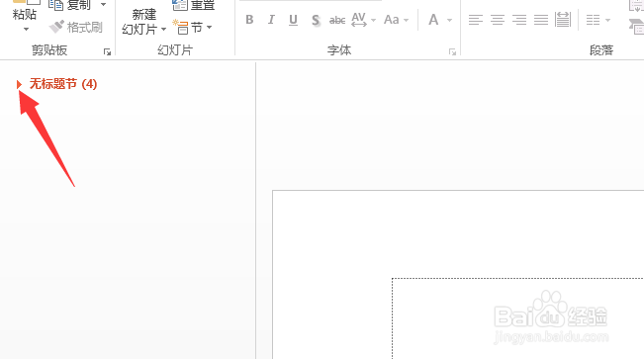Image resolution: width=644 pixels, height=359 pixels.
Task: Open the 粘贴 dropdown arrow
Action: (x=26, y=29)
